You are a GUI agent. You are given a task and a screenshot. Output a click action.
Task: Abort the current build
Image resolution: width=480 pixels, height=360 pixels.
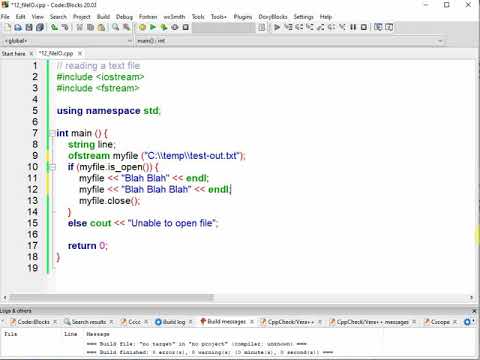(x=186, y=27)
